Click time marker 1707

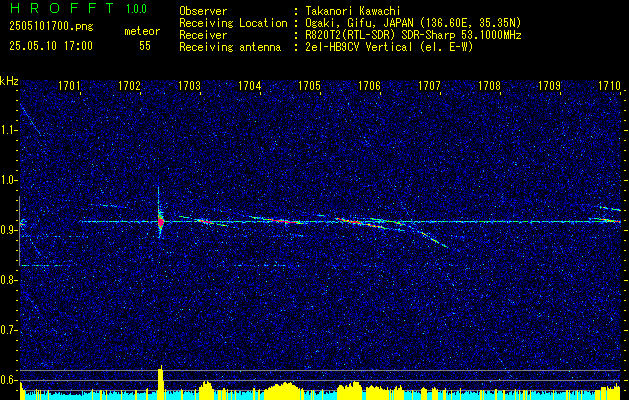coord(429,85)
